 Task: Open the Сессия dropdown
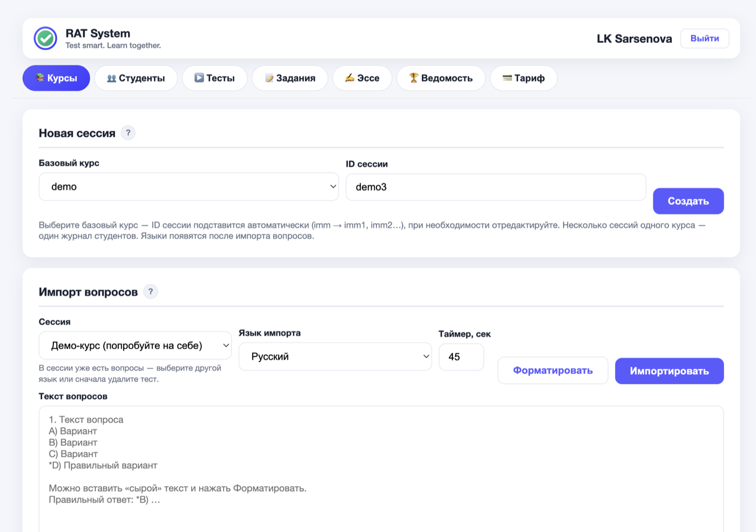(x=135, y=346)
